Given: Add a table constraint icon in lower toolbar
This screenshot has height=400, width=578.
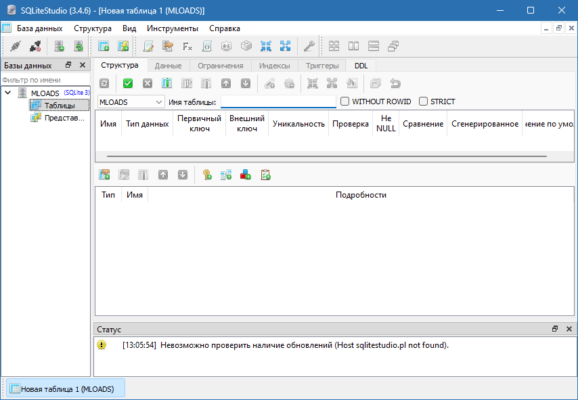Looking at the screenshot, I should (105, 175).
